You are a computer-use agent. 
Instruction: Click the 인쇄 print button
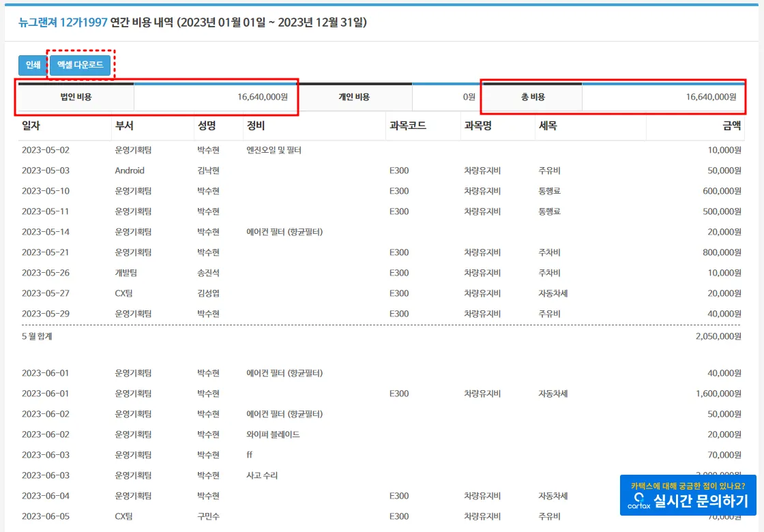(33, 65)
